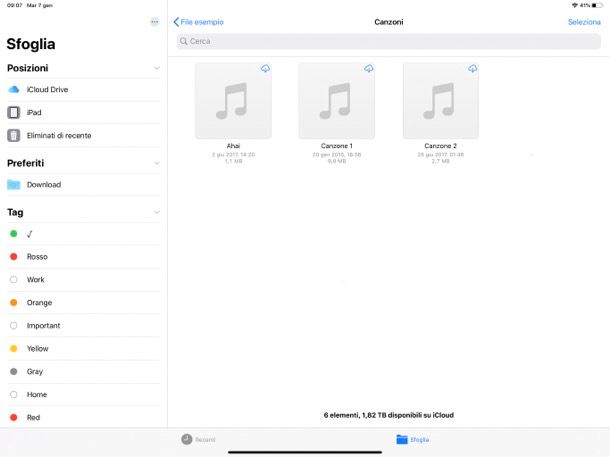Select the Orange tag dot
The width and height of the screenshot is (610, 457).
tap(14, 303)
